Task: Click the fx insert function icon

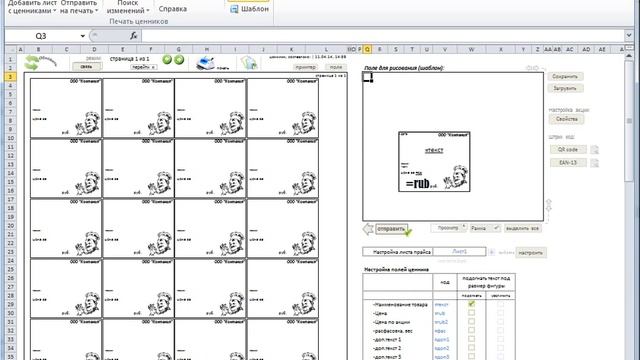Action: click(x=133, y=36)
